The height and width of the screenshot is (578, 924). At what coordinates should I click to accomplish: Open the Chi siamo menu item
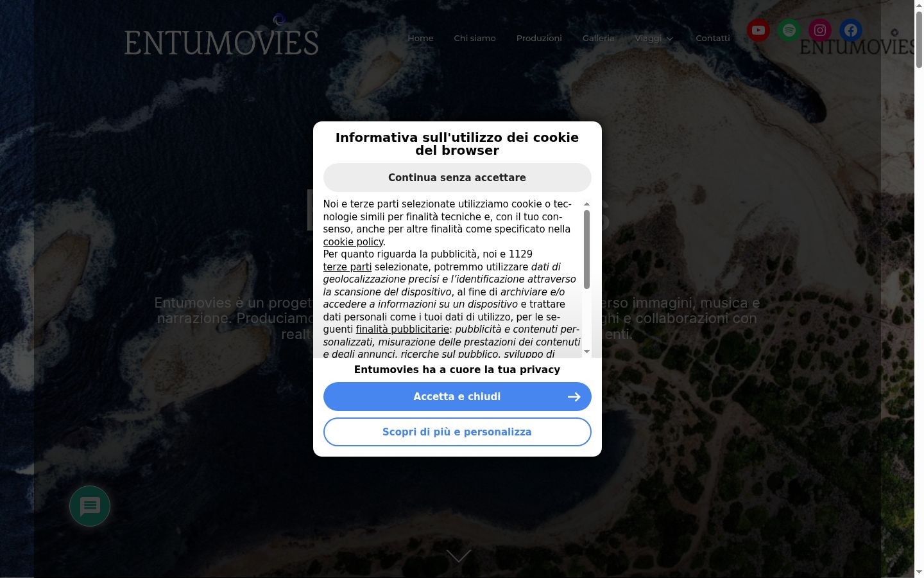click(475, 39)
